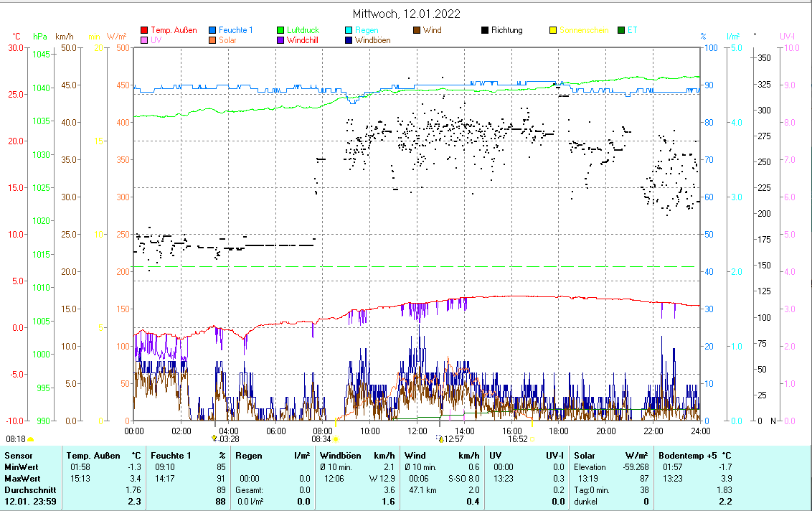Click the yellow icon beside 08:18
Image resolution: width=812 pixels, height=511 pixels.
point(31,439)
